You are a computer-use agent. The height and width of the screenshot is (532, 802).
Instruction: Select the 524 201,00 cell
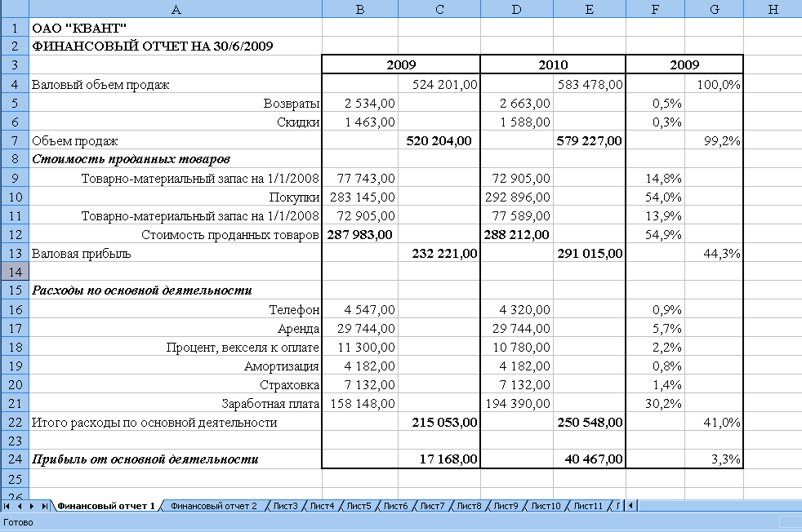439,84
